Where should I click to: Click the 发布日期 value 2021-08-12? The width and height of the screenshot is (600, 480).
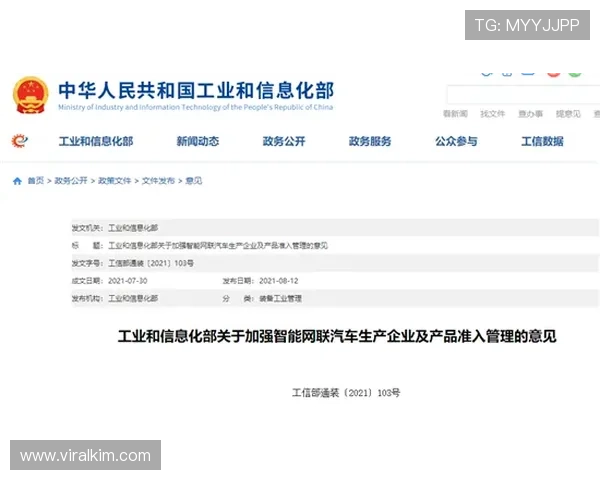point(279,281)
